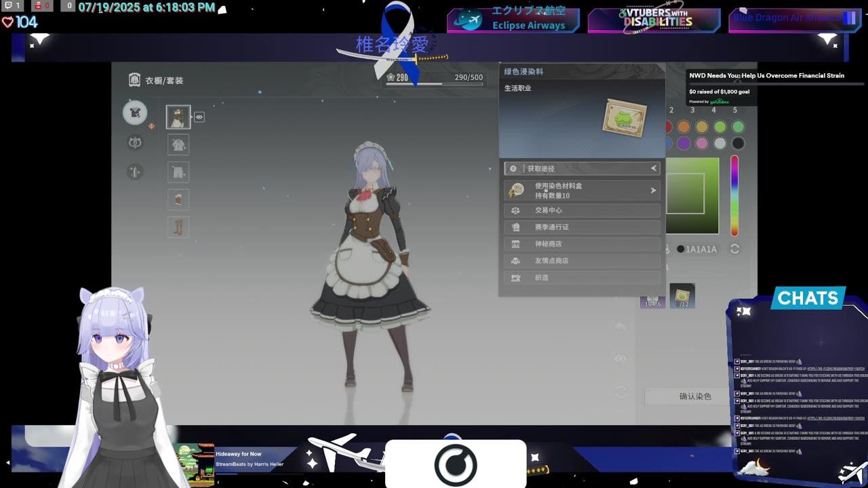Screen dimensions: 868x488
Task: Click the rotate reset icon beside dye panel
Action: click(x=620, y=392)
